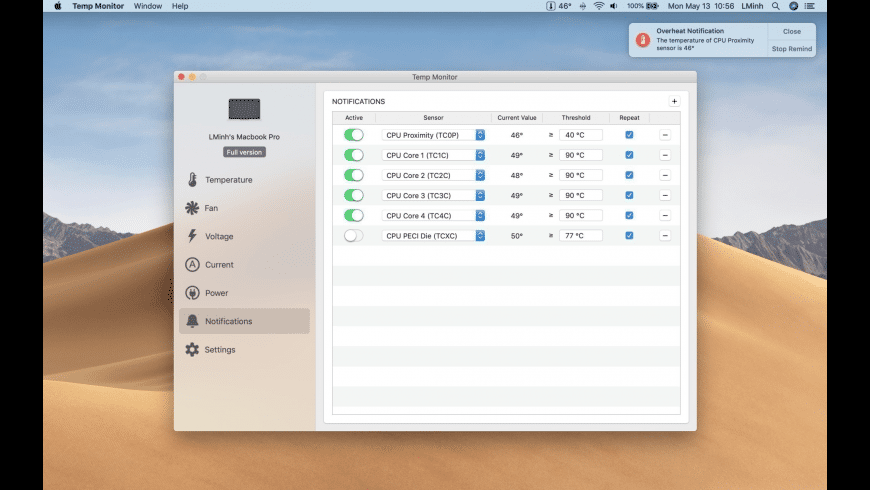Remove the CPU Core 3 notification row
The width and height of the screenshot is (870, 490).
click(x=665, y=195)
